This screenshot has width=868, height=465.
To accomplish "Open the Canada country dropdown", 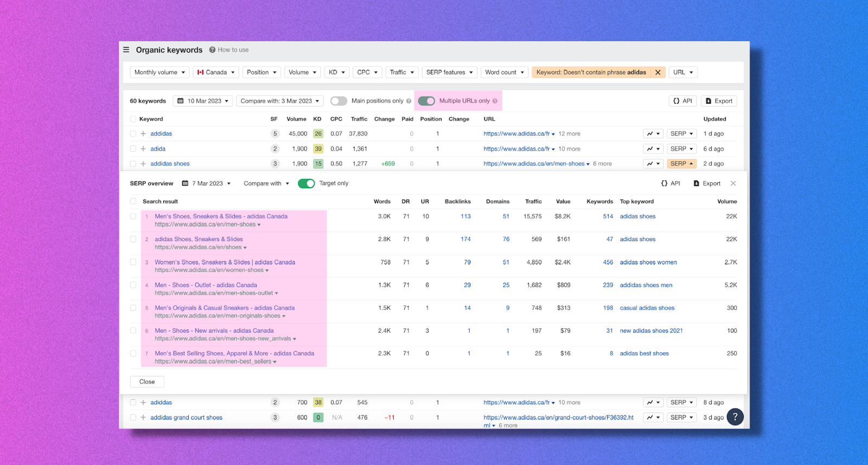I will 216,72.
